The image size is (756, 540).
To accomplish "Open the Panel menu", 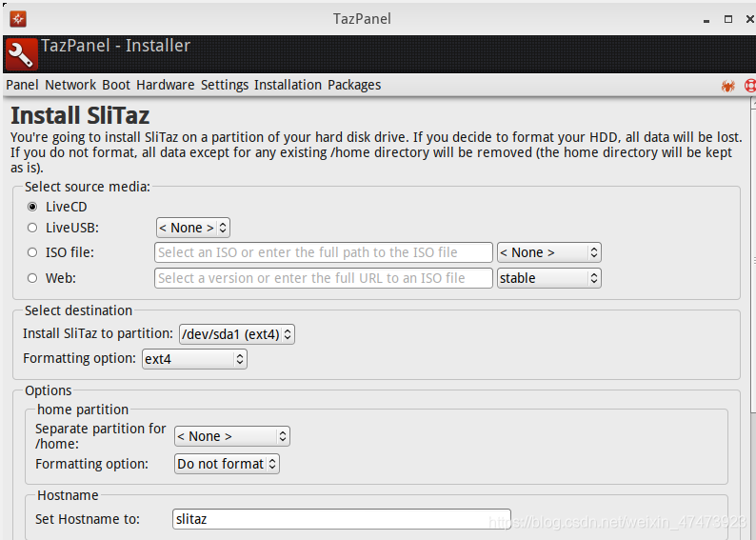I will coord(22,85).
